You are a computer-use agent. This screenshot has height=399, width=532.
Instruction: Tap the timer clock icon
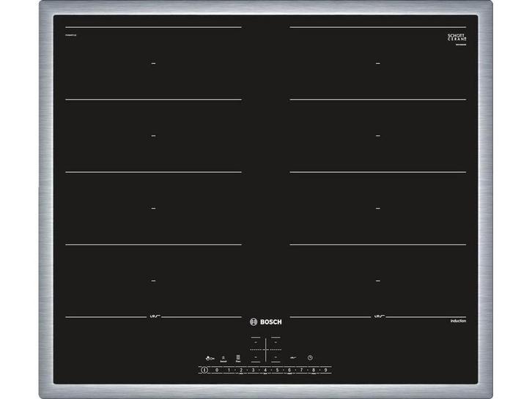coord(310,358)
